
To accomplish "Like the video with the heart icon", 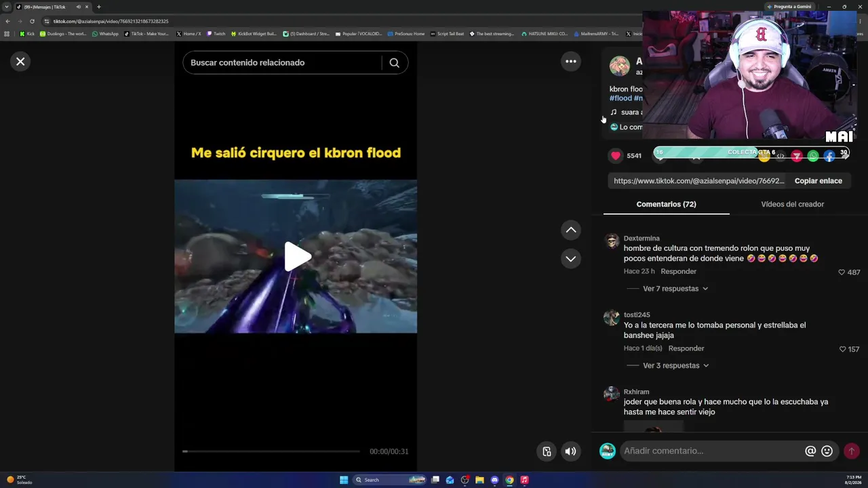I will click(x=616, y=156).
